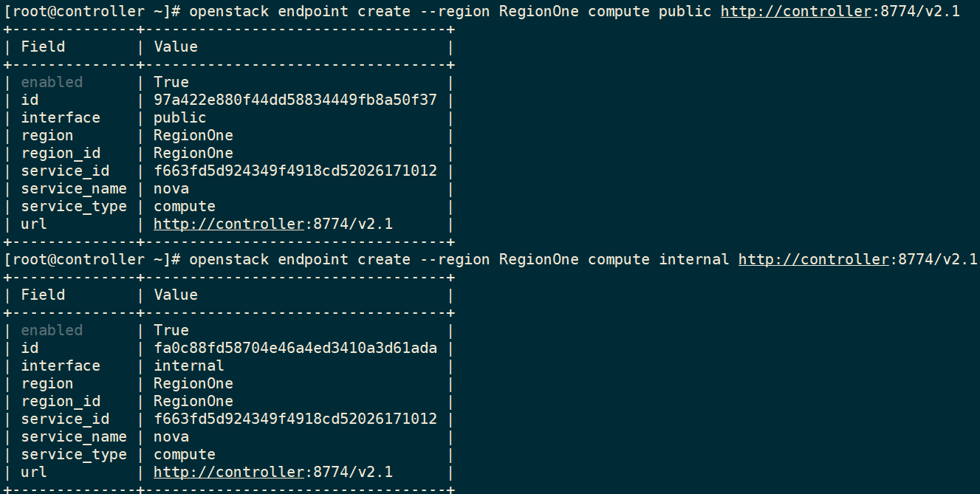Viewport: 980px width, 494px height.
Task: Click the 'region_id' field in first table
Action: pyautogui.click(x=61, y=153)
